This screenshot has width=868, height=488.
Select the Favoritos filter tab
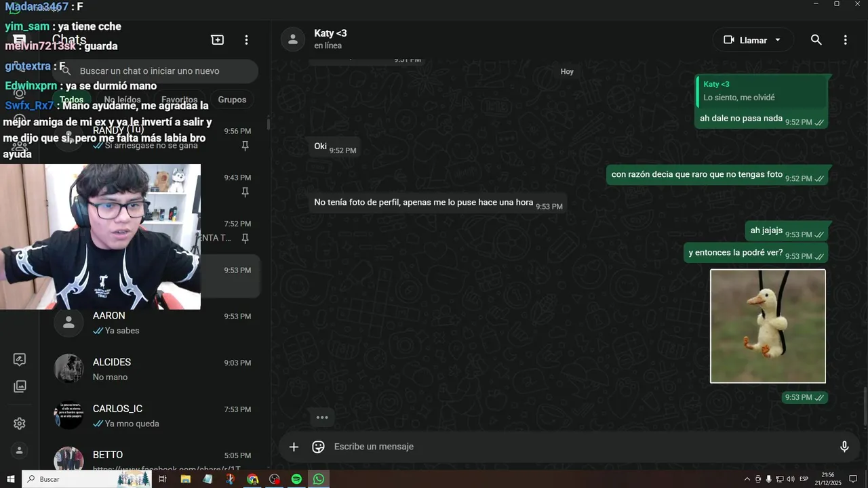(179, 100)
